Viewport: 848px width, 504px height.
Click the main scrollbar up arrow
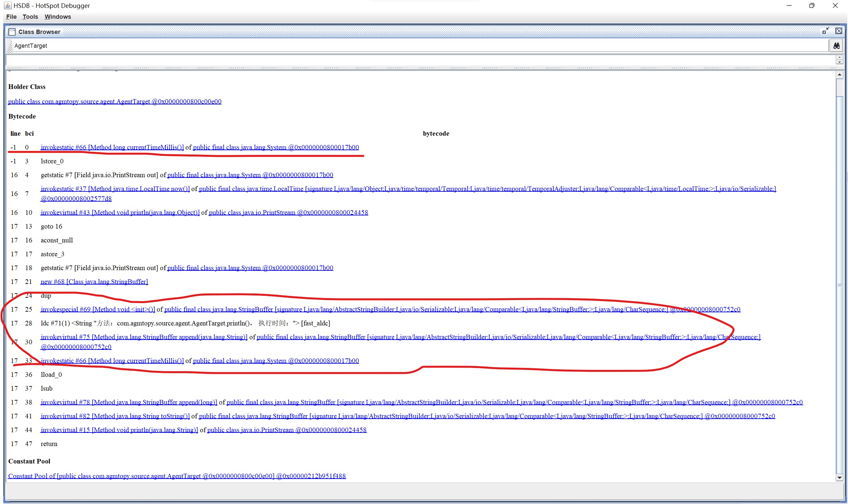(839, 74)
